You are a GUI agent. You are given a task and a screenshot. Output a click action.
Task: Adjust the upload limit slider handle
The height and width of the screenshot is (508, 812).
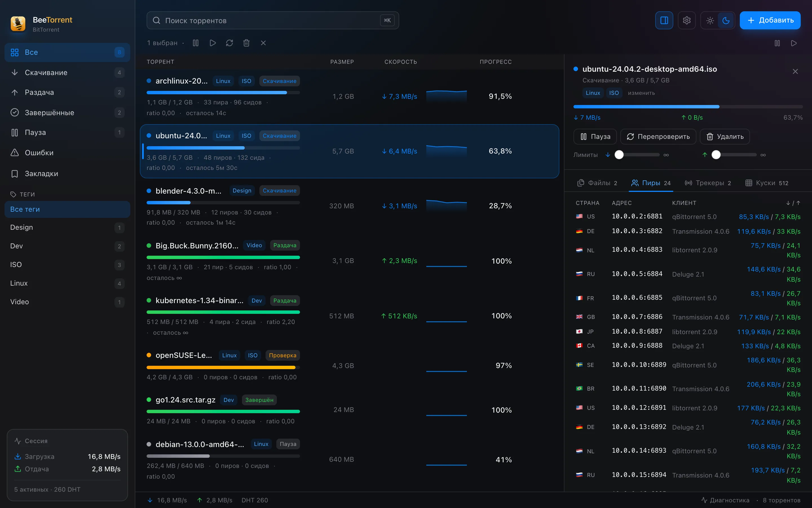[x=716, y=155]
